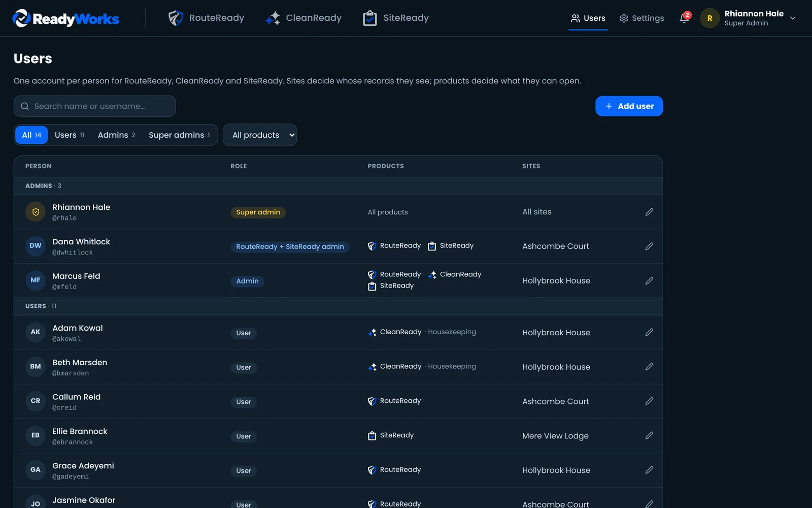The height and width of the screenshot is (508, 812).
Task: Open the ReadyWorks logo home link
Action: coord(66,18)
